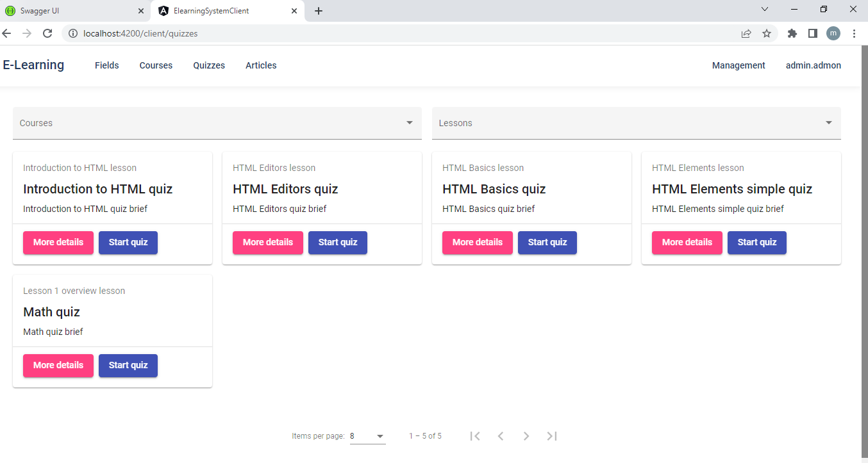
Task: Click the share page icon in address bar
Action: tap(746, 33)
